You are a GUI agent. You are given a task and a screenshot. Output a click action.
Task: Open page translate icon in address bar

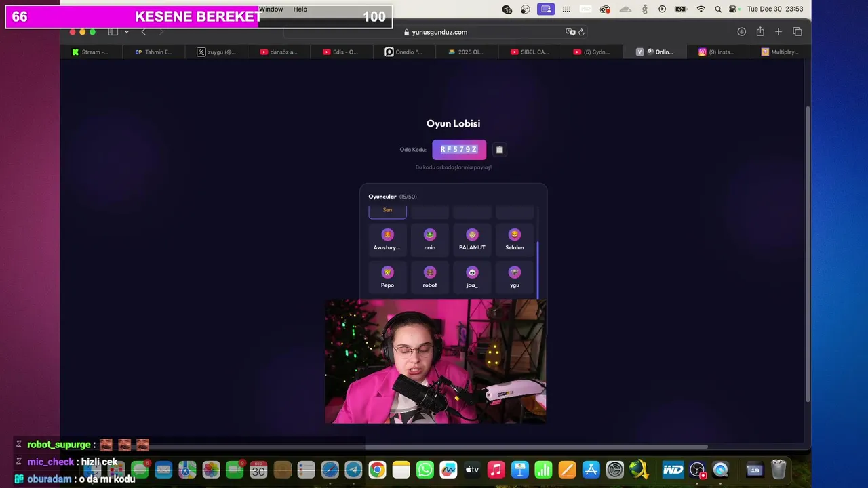(570, 32)
